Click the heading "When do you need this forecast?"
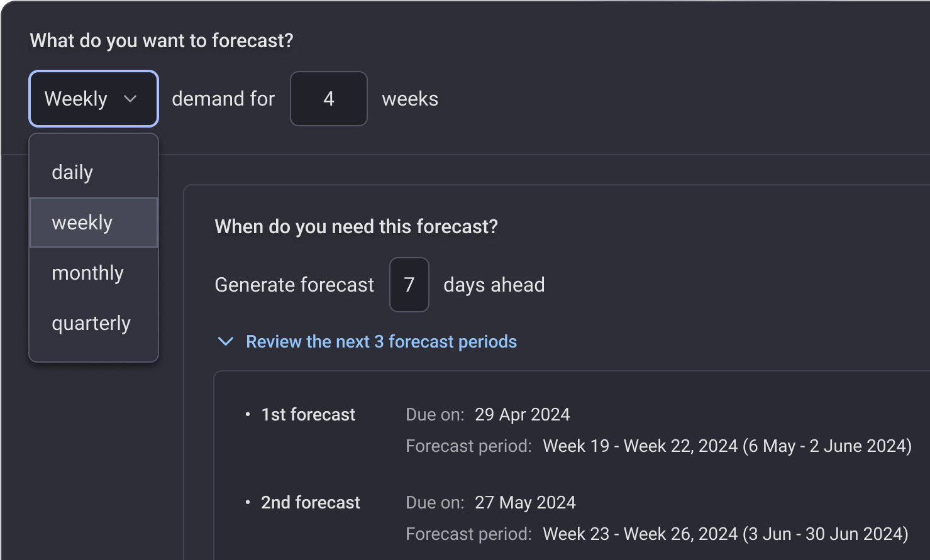This screenshot has width=930, height=560. (x=356, y=226)
